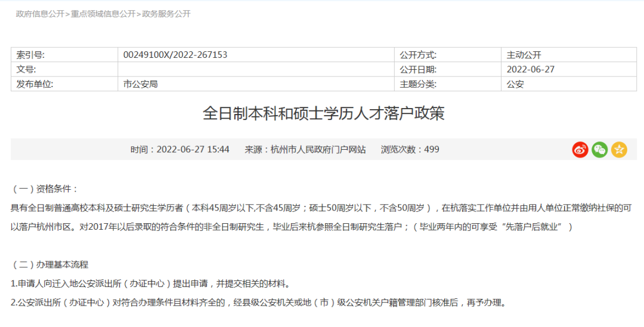Select index number 00249100X/2022-267153
The height and width of the screenshot is (327, 644).
pyautogui.click(x=175, y=55)
